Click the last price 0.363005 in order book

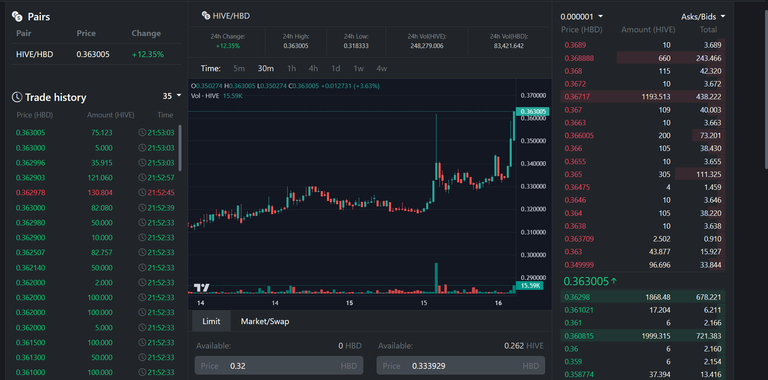[586, 282]
